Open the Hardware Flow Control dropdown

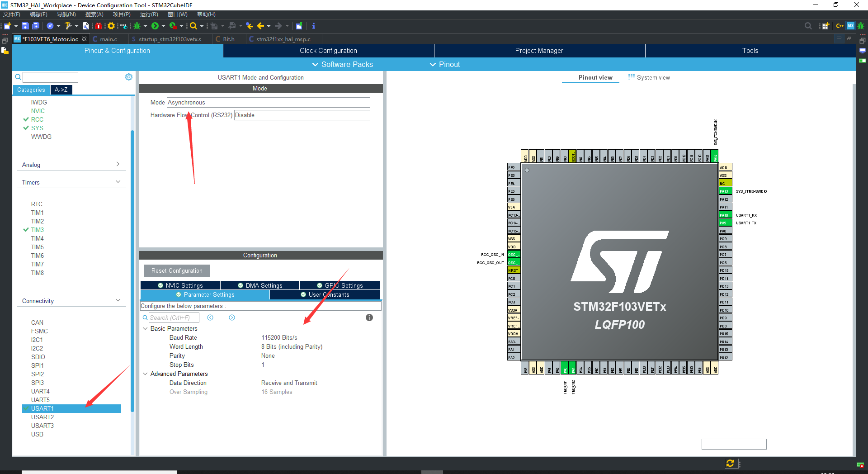coord(302,115)
